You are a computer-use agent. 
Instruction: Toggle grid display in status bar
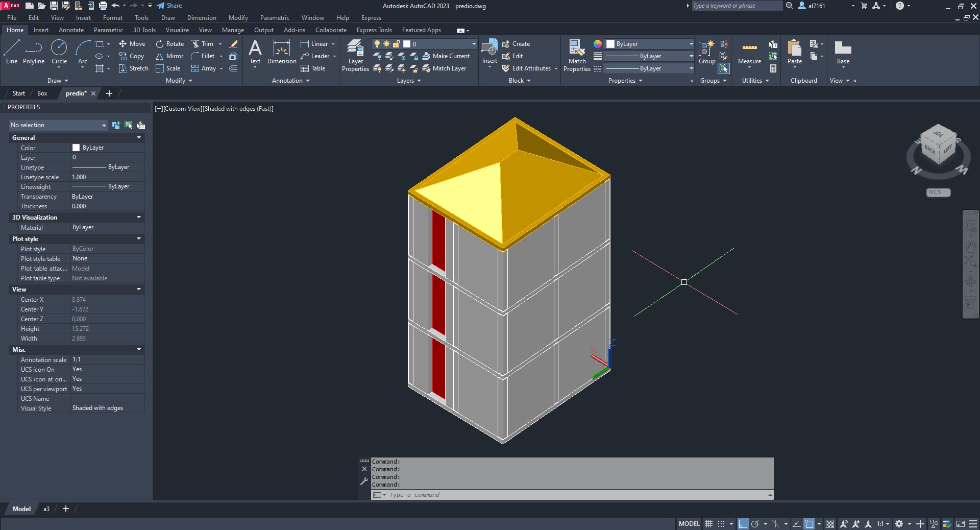click(708, 524)
